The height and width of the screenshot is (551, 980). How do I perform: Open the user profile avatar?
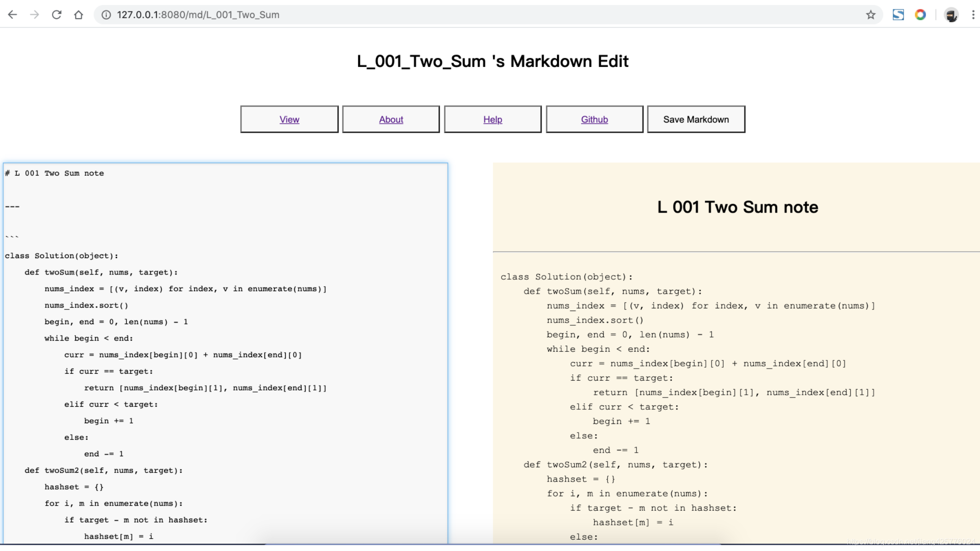pos(951,15)
